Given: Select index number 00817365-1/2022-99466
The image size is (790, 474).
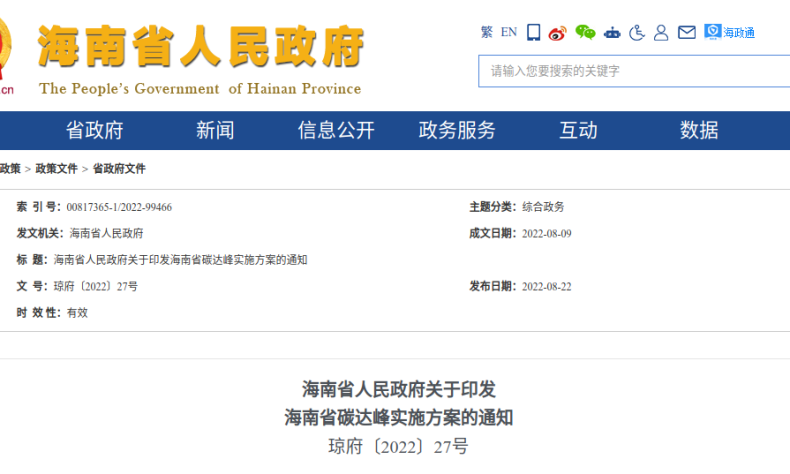Looking at the screenshot, I should click(x=119, y=207).
